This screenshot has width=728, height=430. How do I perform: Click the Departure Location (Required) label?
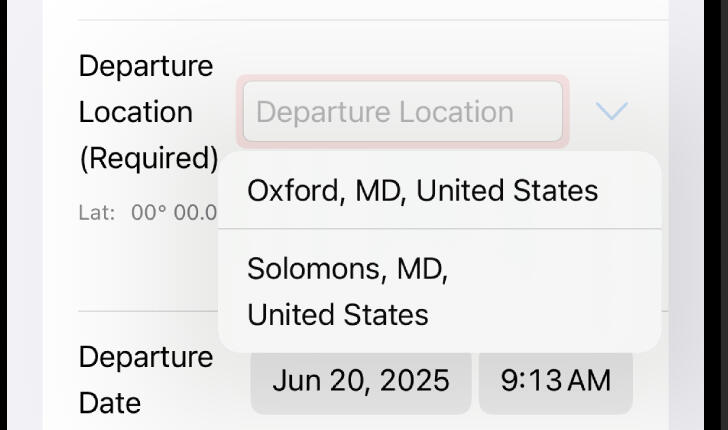(147, 111)
